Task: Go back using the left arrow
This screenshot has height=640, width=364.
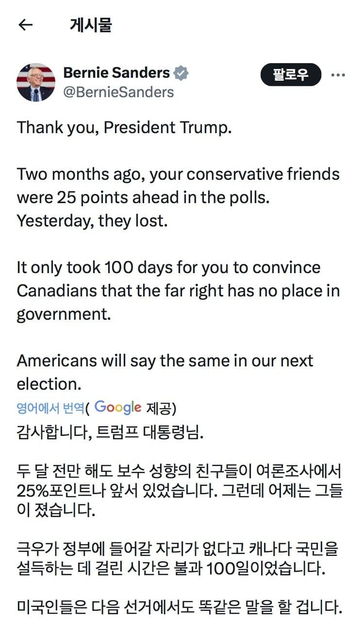Action: [x=25, y=25]
